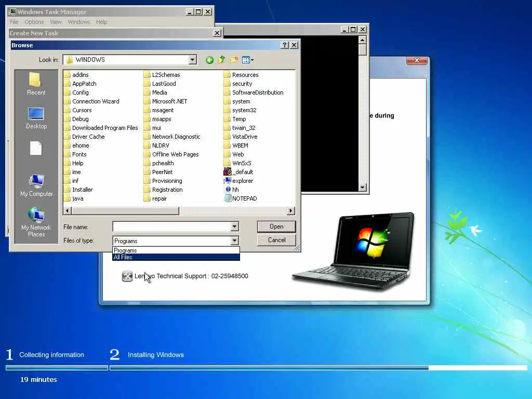The width and height of the screenshot is (532, 399).
Task: Select the _default file
Action: tap(238, 171)
